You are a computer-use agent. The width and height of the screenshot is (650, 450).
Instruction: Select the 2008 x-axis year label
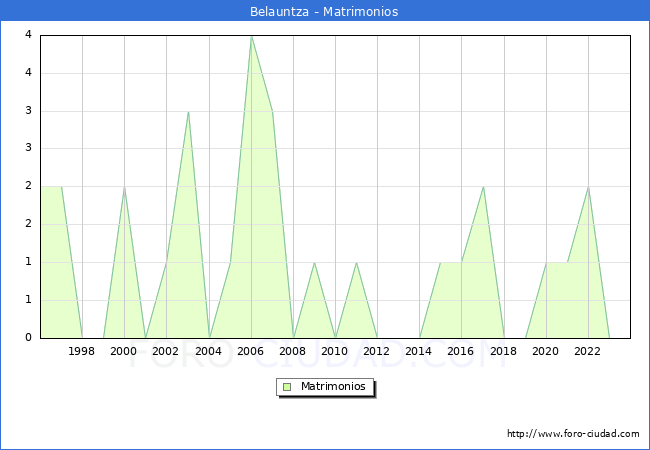[293, 351]
